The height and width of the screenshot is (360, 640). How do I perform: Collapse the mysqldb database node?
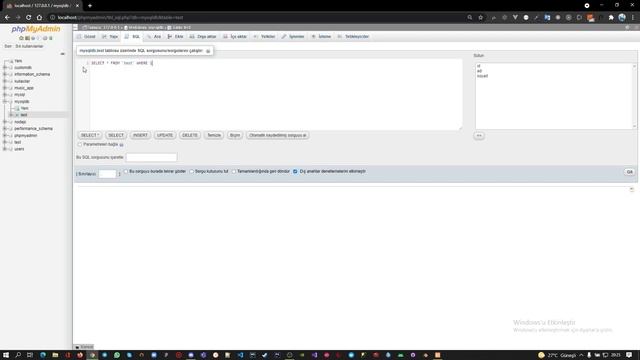(5, 101)
